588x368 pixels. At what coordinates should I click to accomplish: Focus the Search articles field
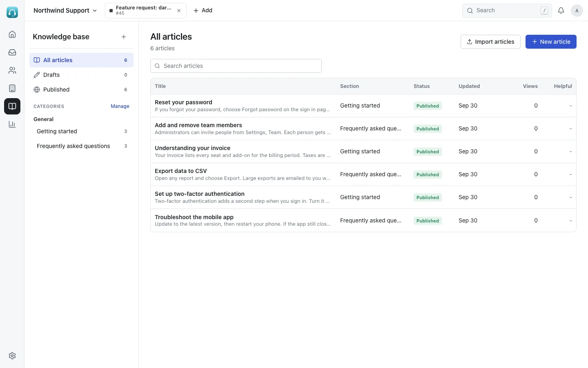pos(236,66)
